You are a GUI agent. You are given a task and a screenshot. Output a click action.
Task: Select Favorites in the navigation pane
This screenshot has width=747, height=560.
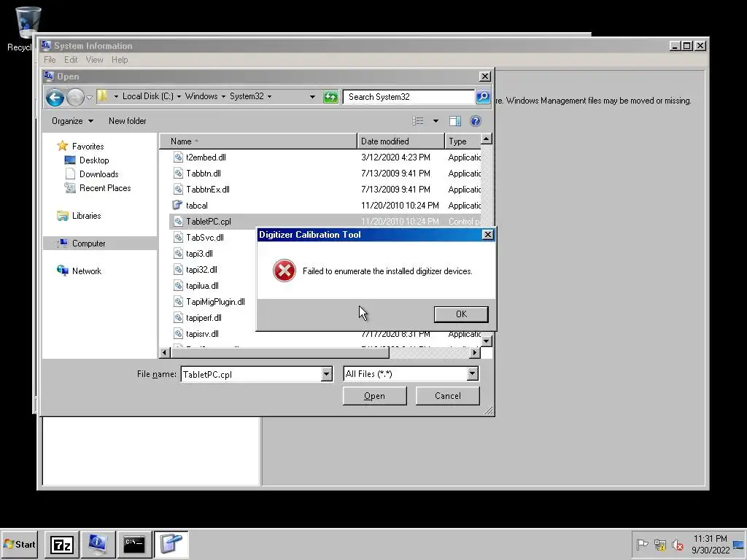[x=88, y=146]
